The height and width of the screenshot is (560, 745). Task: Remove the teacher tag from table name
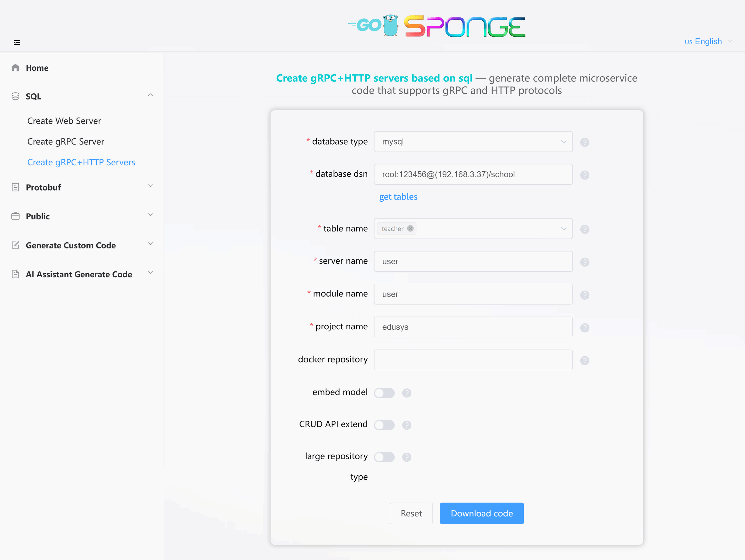(x=410, y=228)
